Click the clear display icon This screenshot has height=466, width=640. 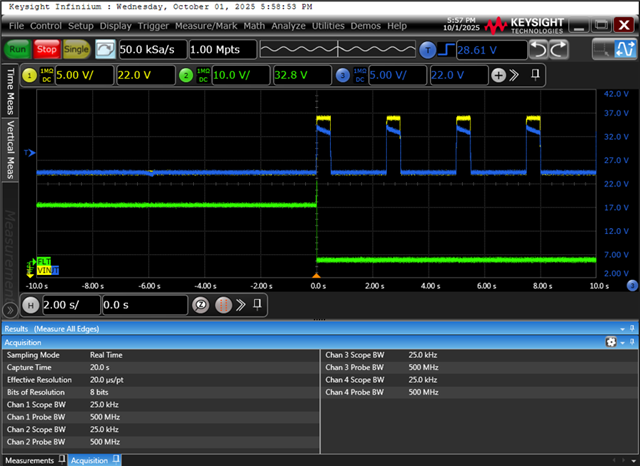coord(105,49)
